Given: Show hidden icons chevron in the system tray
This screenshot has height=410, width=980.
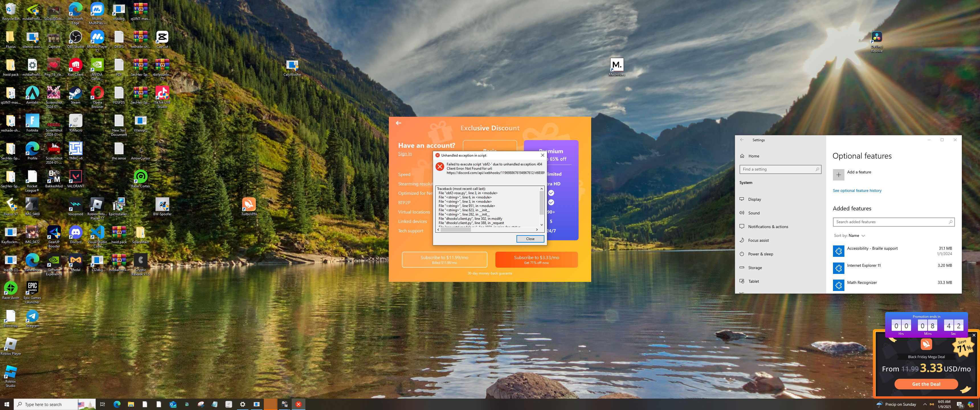Looking at the screenshot, I should click(x=925, y=404).
